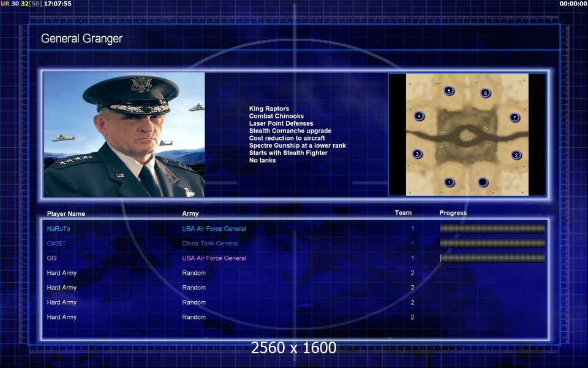Click the King Raptors feature line
588x368 pixels.
pyautogui.click(x=269, y=109)
